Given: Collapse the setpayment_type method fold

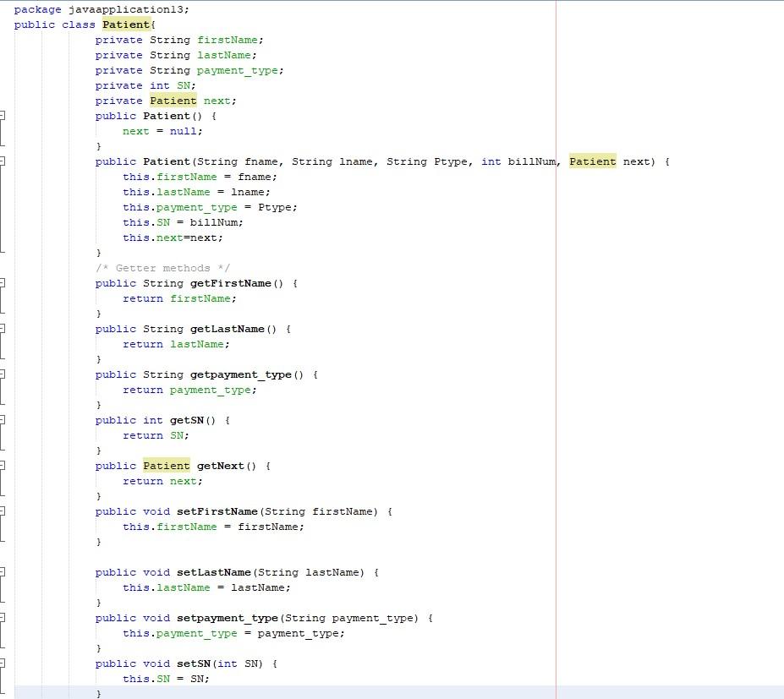Looking at the screenshot, I should pos(3,618).
